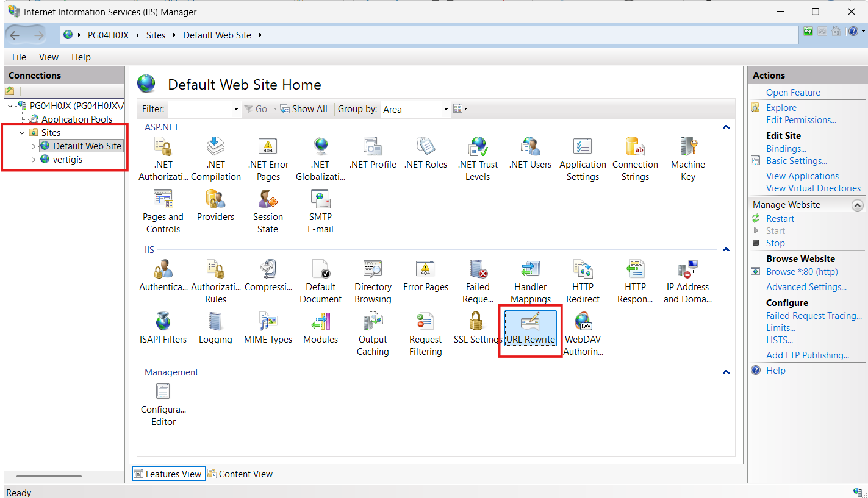
Task: Open the WebDAV Authoring Rules icon
Action: point(583,334)
